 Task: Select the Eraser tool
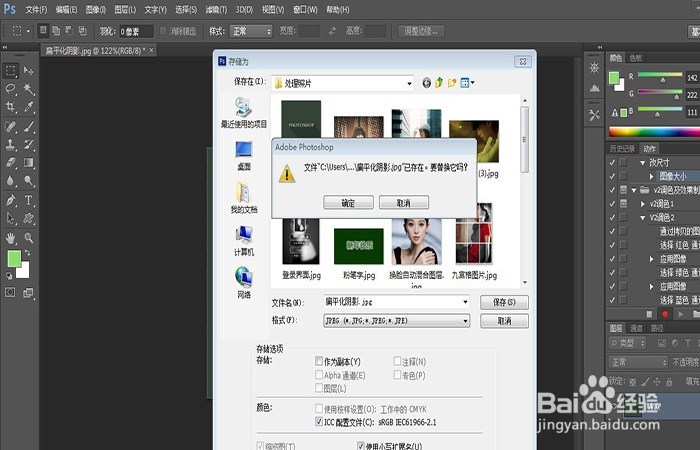tap(10, 162)
